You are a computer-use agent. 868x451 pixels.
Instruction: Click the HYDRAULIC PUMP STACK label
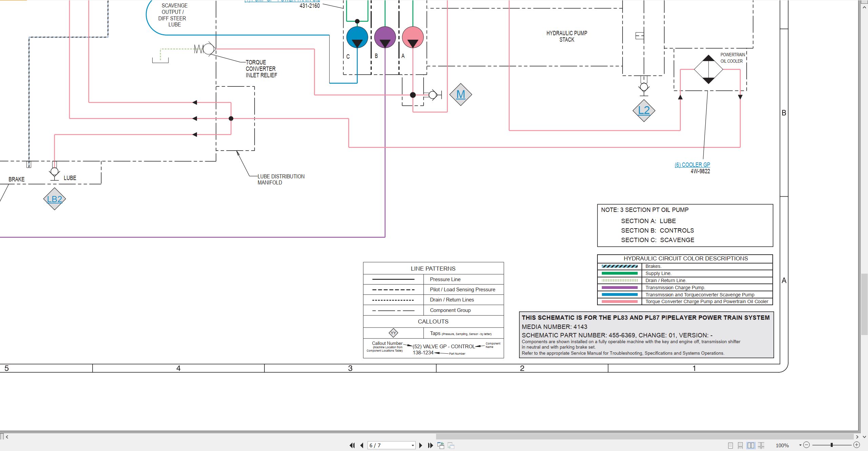[567, 36]
